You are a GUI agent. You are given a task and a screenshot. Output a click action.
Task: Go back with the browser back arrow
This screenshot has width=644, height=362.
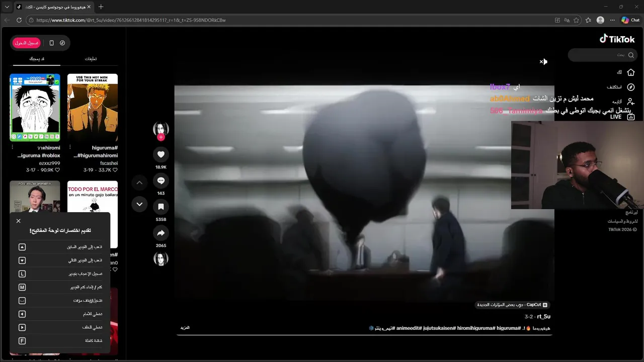[x=7, y=20]
